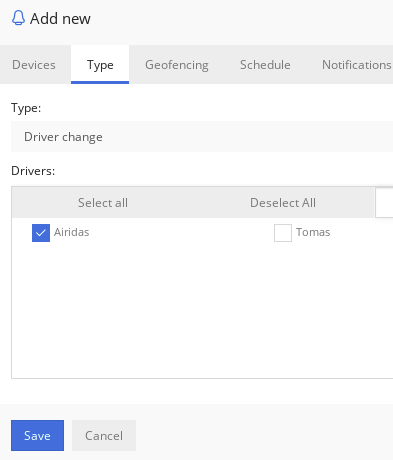
Task: Click the Add new heading
Action: (60, 18)
